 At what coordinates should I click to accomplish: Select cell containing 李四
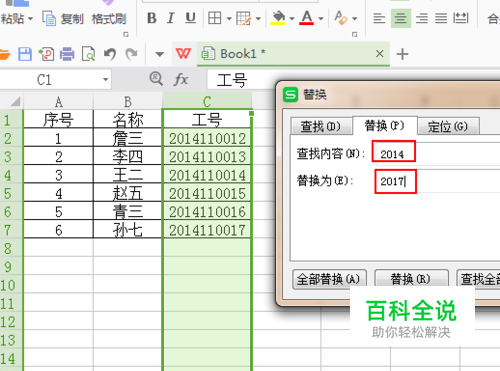[x=128, y=157]
